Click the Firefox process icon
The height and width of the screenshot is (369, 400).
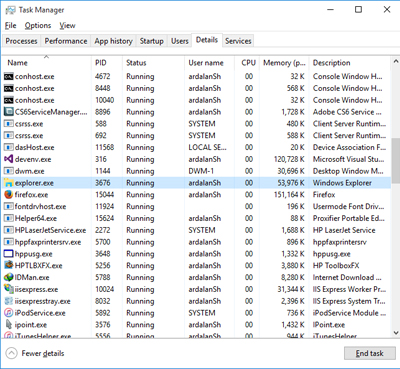(x=8, y=195)
